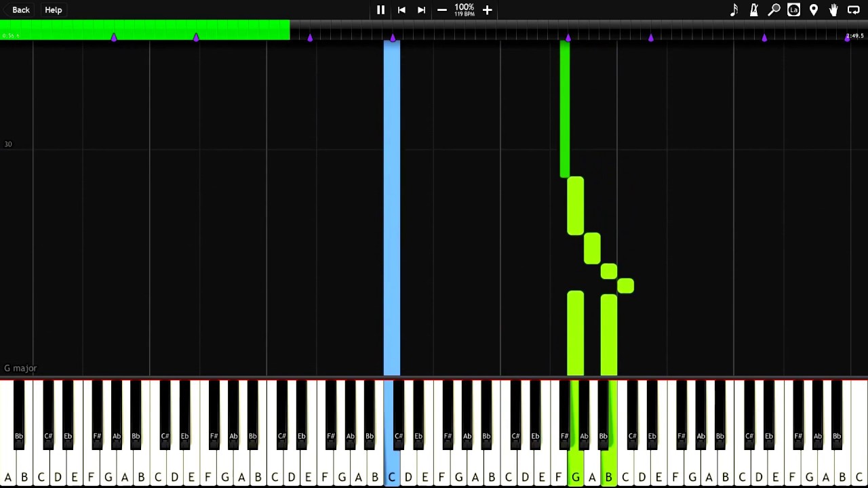Open the sheet music note icon
Image resolution: width=868 pixels, height=488 pixels.
click(734, 10)
